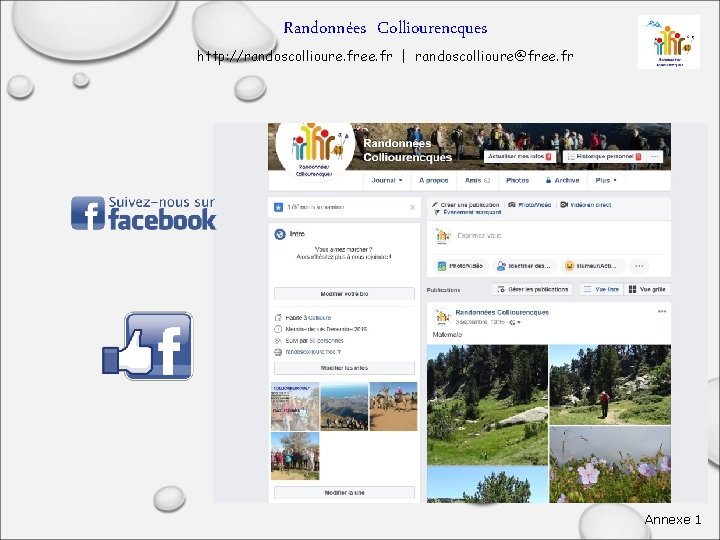The width and height of the screenshot is (720, 540).
Task: Click the Facebook thumbs-up like icon
Action: pyautogui.click(x=147, y=346)
